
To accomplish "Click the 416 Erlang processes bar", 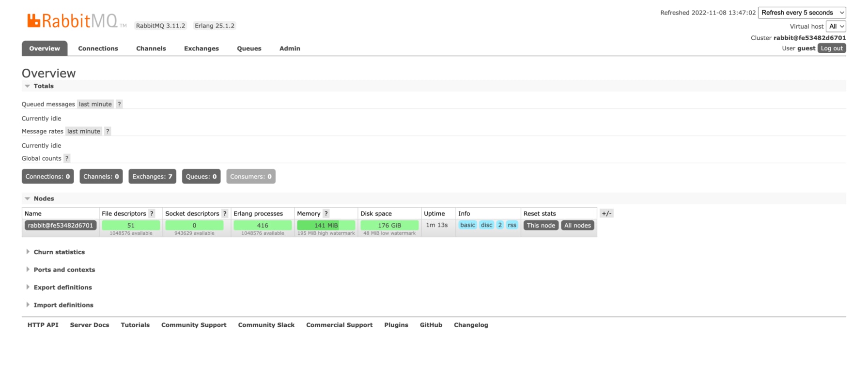I will click(x=263, y=226).
